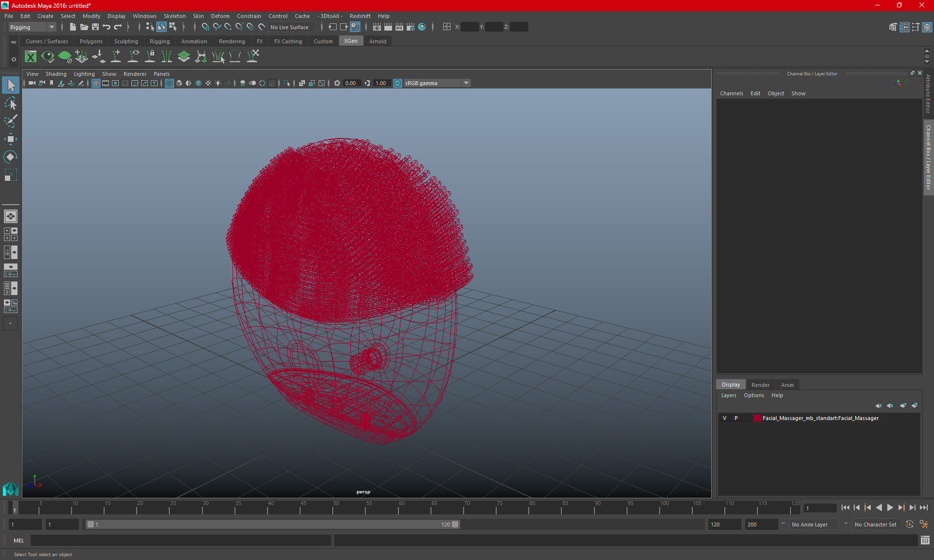Toggle layer visibility V box
This screenshot has height=560, width=934.
[x=724, y=418]
